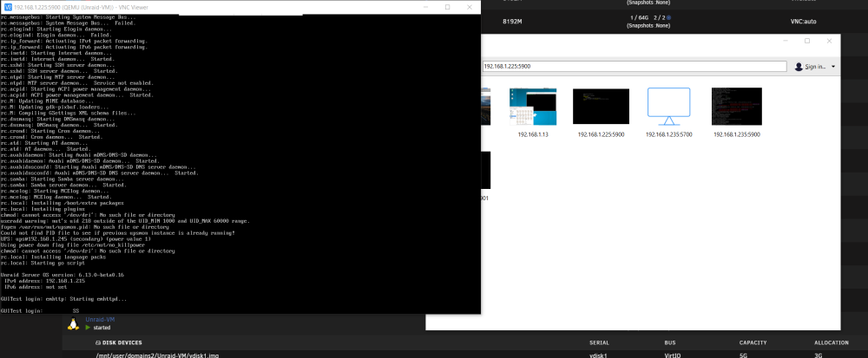This screenshot has width=868, height=358.
Task: Click the VNC Viewer logo in the QEMU title bar
Action: pyautogui.click(x=8, y=7)
